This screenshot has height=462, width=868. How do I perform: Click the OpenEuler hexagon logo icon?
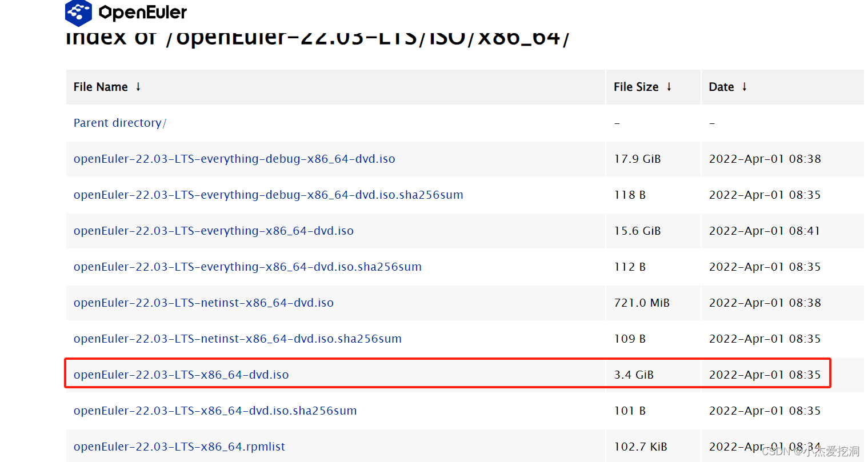point(78,13)
